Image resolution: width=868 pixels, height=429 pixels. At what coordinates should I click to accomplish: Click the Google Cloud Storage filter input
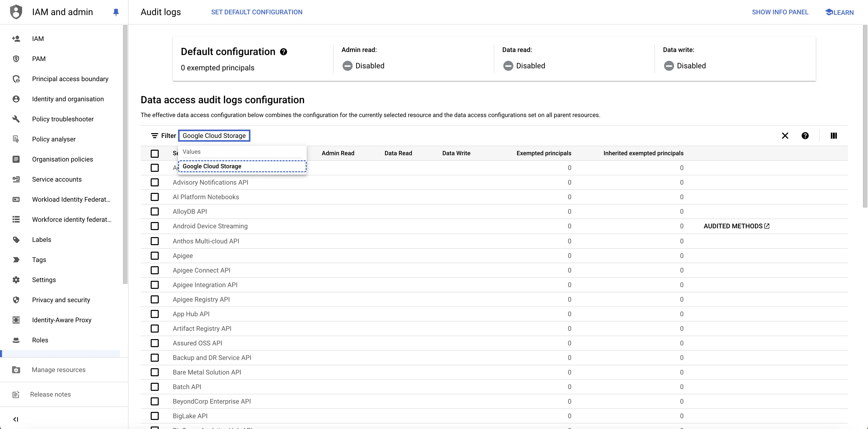click(214, 135)
